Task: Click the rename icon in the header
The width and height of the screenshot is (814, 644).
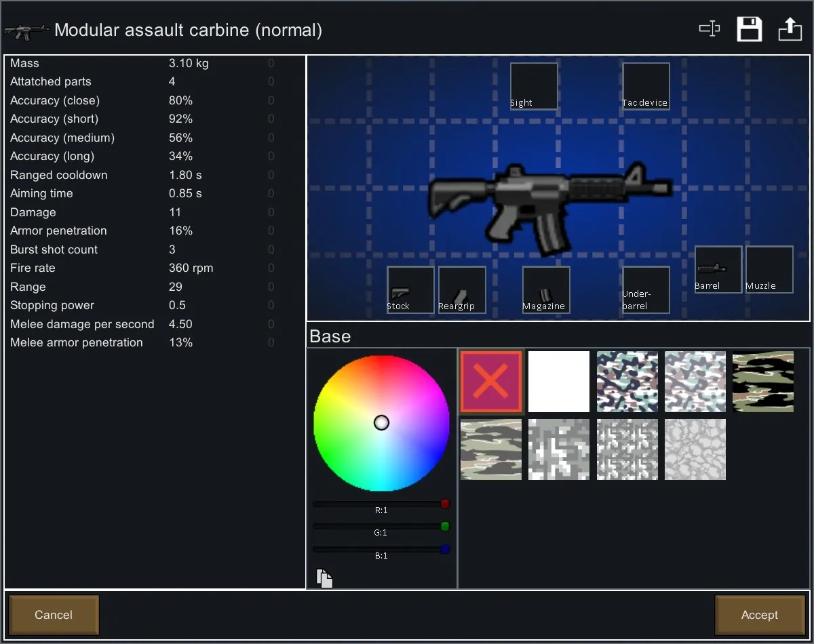Action: 709,29
